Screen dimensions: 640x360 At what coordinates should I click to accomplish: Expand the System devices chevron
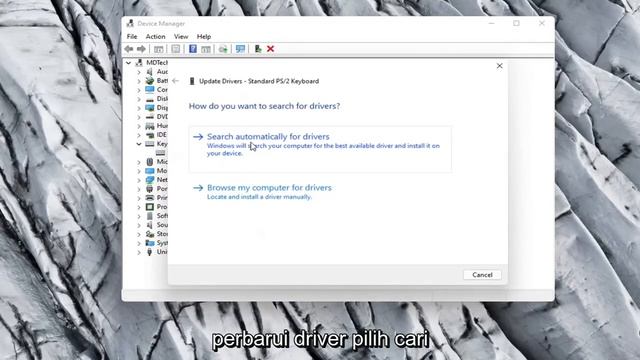[139, 243]
